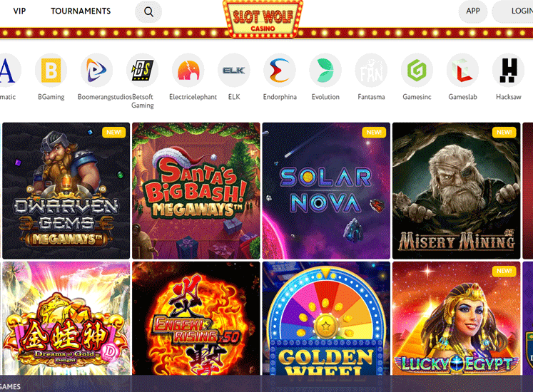Launch Dwarven Gems Megaways game
This screenshot has height=392, width=533.
(x=66, y=190)
